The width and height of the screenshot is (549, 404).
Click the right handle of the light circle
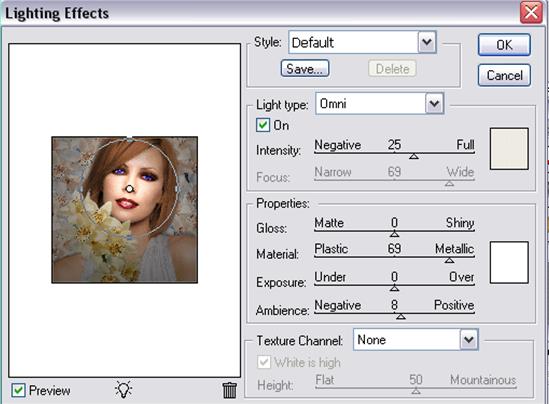point(176,189)
